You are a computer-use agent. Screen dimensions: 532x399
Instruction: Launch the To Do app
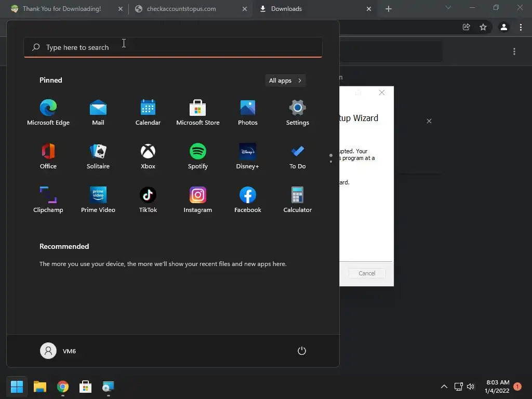[298, 156]
